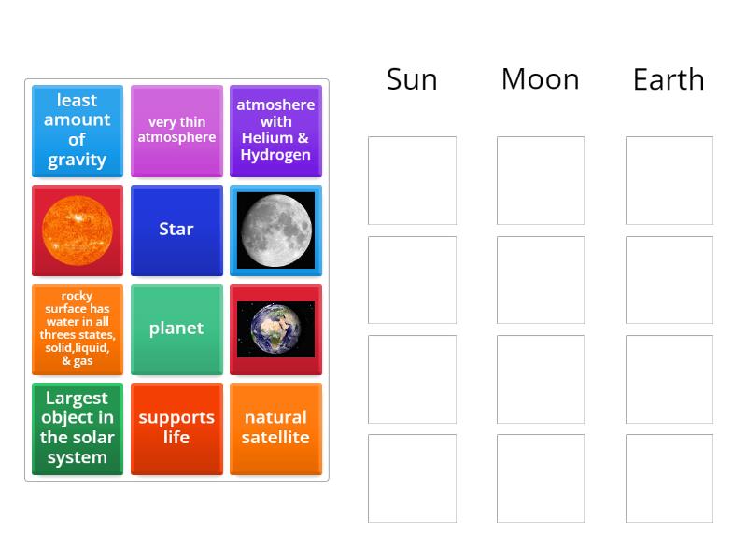This screenshot has height=560, width=747.
Task: Select the Moon photo tile
Action: 275,230
